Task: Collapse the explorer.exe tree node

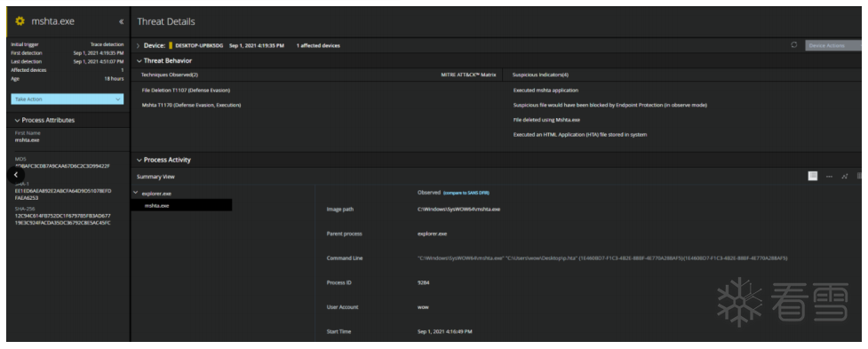Action: (136, 193)
